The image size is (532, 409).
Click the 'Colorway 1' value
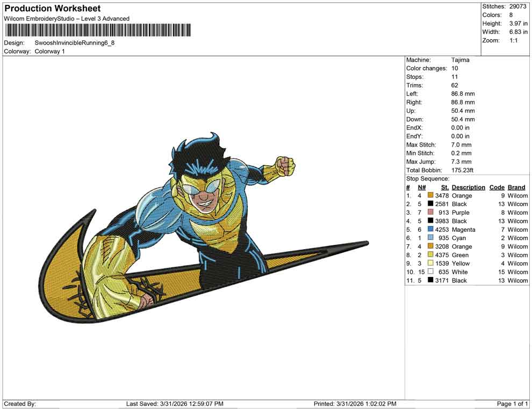click(49, 52)
